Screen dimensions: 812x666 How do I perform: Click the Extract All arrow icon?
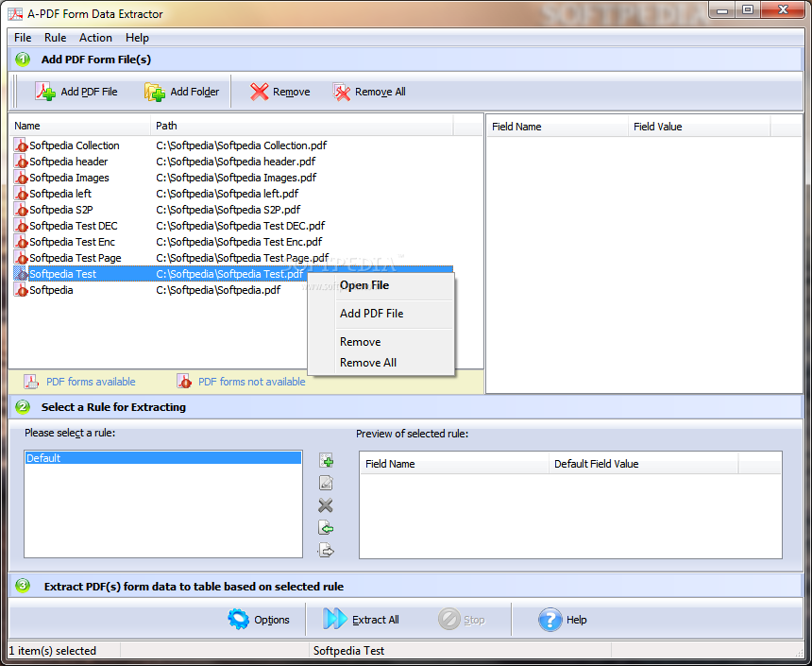click(x=335, y=620)
